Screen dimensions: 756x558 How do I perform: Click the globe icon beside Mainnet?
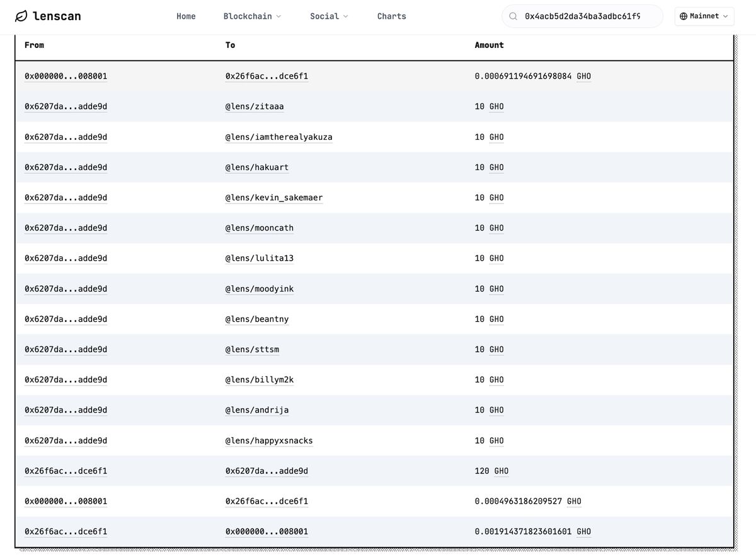click(x=684, y=16)
